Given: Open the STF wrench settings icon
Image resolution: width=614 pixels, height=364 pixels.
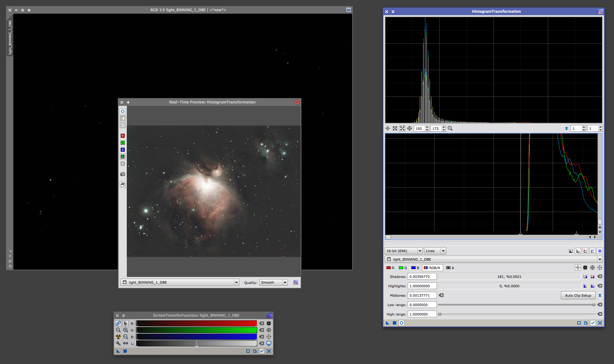Looking at the screenshot, I should coord(118,343).
